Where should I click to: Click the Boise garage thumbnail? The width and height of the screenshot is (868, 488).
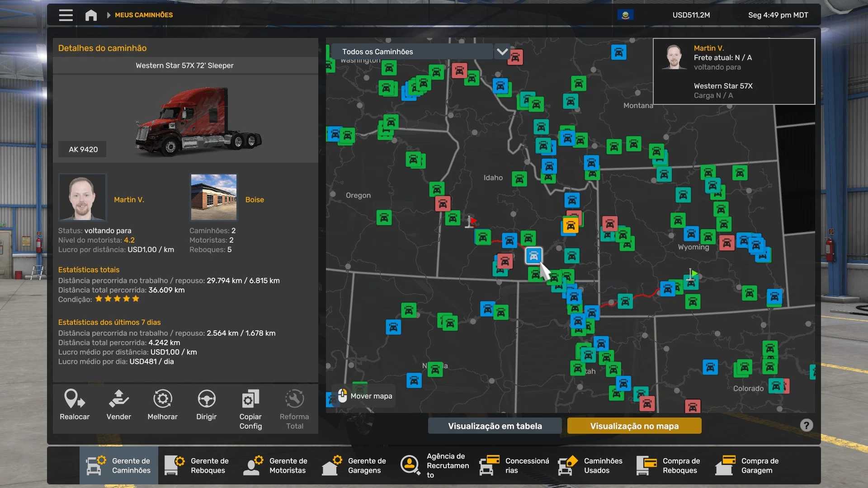pos(213,197)
